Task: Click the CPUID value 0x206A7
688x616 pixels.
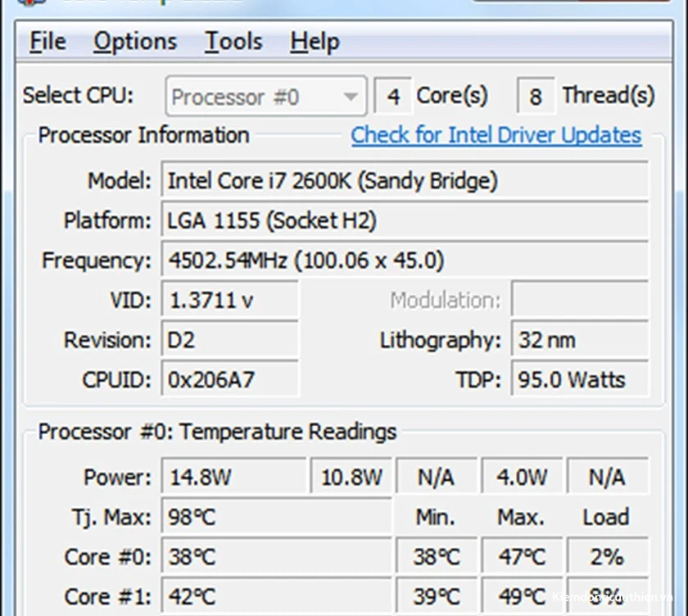Action: click(230, 379)
